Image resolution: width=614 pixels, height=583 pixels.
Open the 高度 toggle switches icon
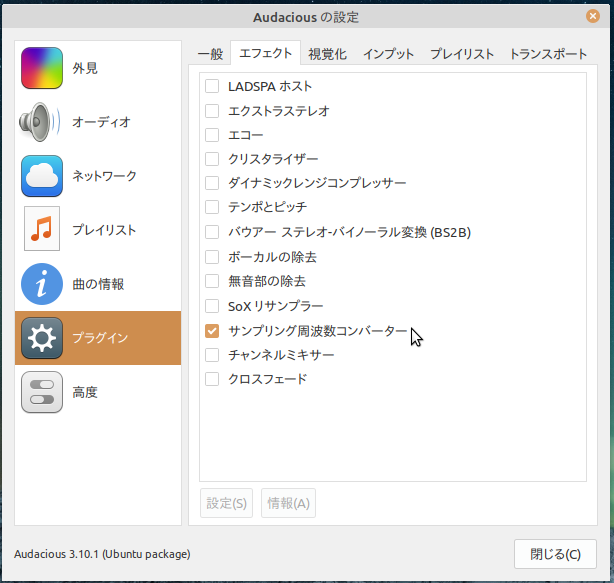pyautogui.click(x=42, y=392)
